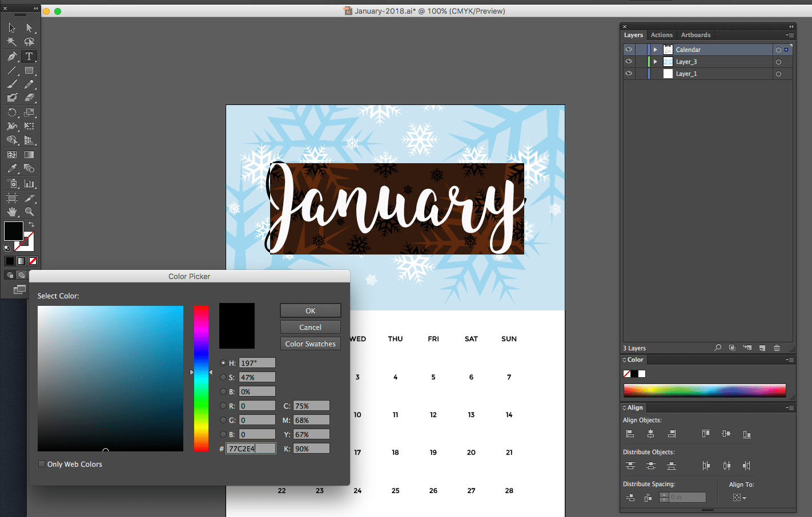Toggle visibility of Layer_3
This screenshot has width=812, height=517.
click(629, 62)
